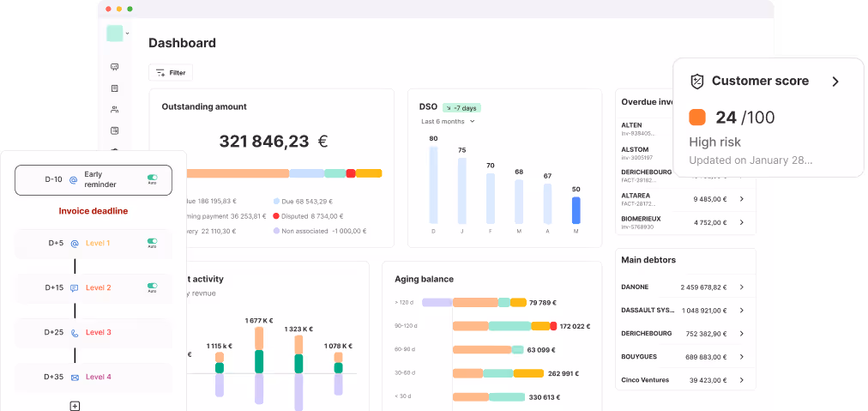Expand the company switcher chevron
Screen dimensions: 868x411
tap(127, 33)
